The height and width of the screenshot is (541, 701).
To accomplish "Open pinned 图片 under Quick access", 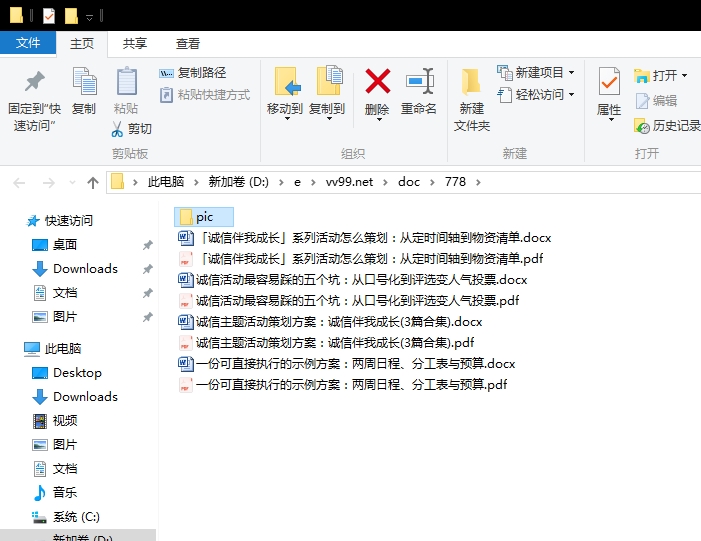I will click(55, 317).
